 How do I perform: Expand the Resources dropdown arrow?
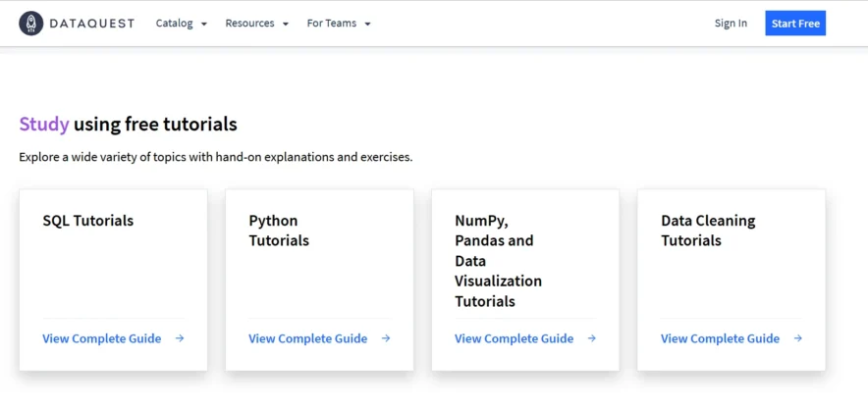(286, 24)
